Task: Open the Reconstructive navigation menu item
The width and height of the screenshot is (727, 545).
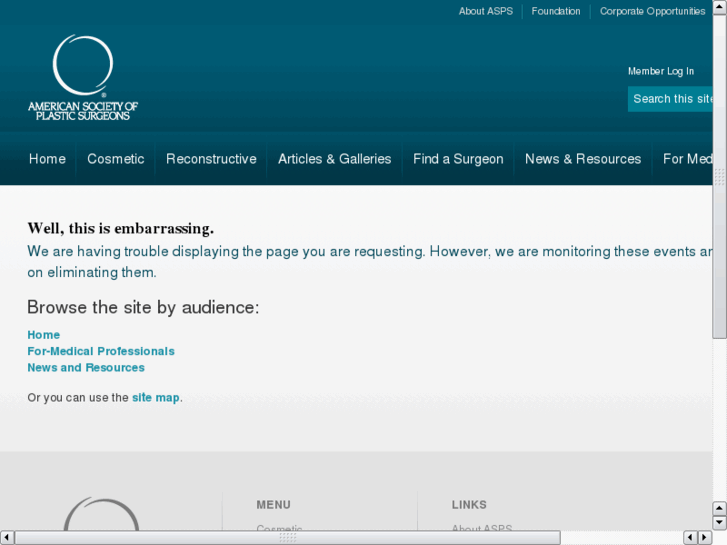Action: [211, 159]
